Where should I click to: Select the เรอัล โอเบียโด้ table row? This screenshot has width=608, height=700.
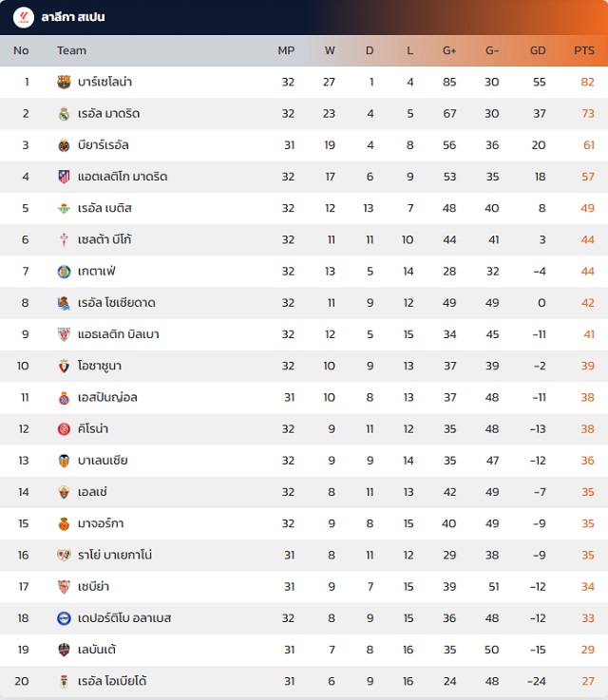click(x=304, y=681)
